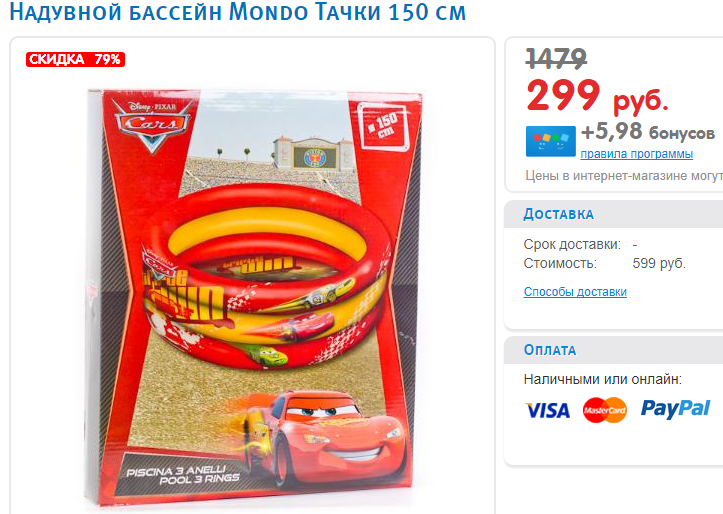Click the crossed-out old price 1479
Viewport: 723px width, 514px height.
pos(556,59)
